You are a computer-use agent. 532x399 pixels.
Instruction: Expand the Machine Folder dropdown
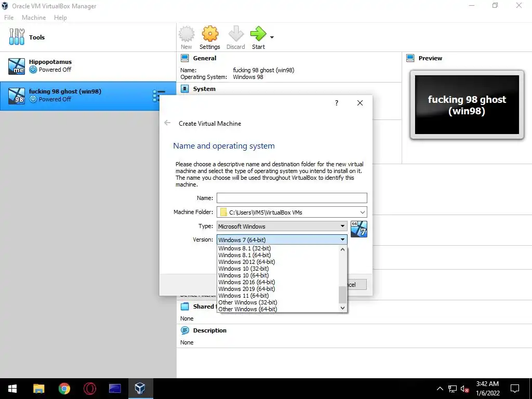coord(362,212)
